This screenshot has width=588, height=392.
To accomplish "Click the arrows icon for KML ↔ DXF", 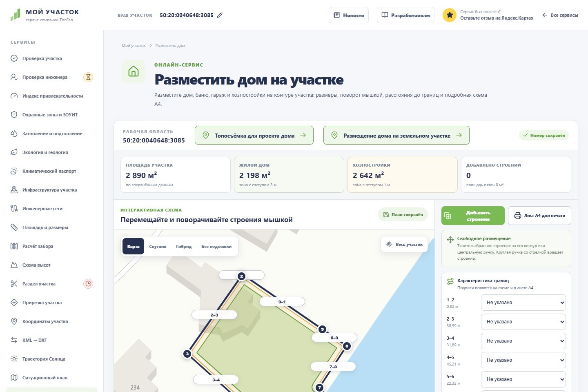I will click(x=14, y=340).
